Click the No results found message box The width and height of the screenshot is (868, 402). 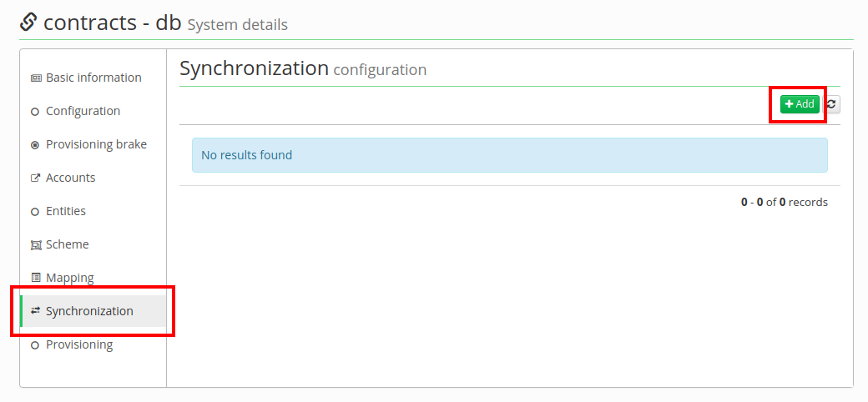(510, 155)
